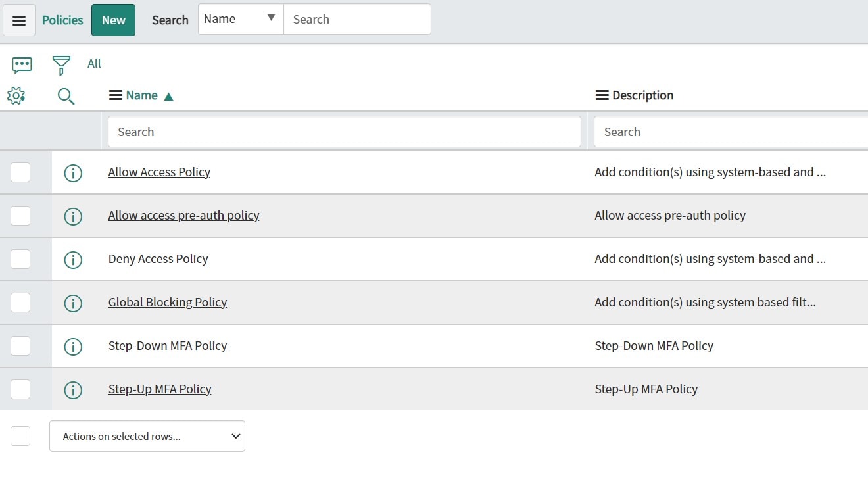Select the Policies menu item

coord(62,20)
